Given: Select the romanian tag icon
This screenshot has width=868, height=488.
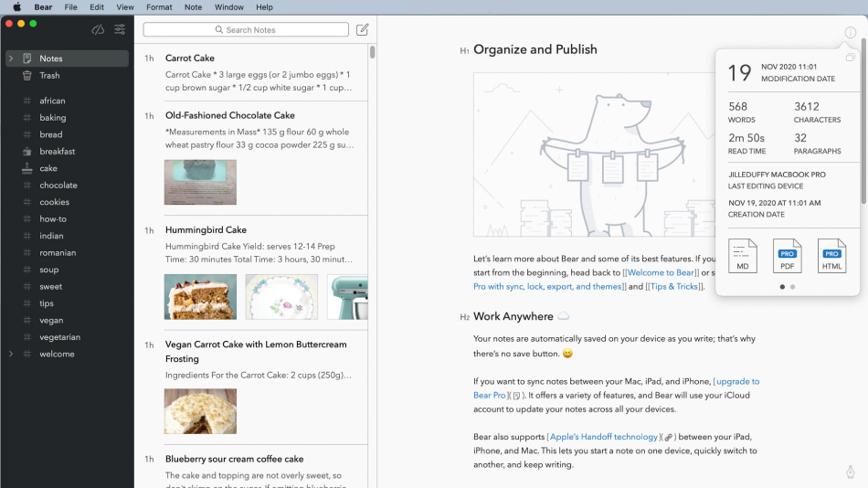Looking at the screenshot, I should pos(26,252).
